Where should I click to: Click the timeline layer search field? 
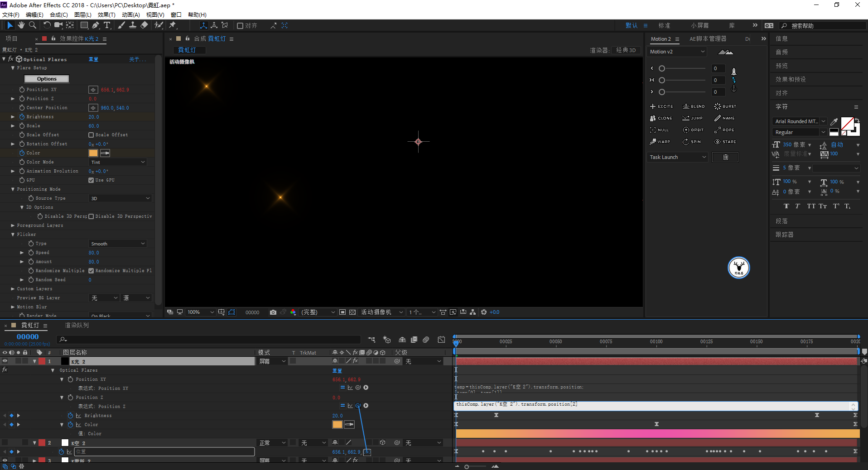[209, 340]
